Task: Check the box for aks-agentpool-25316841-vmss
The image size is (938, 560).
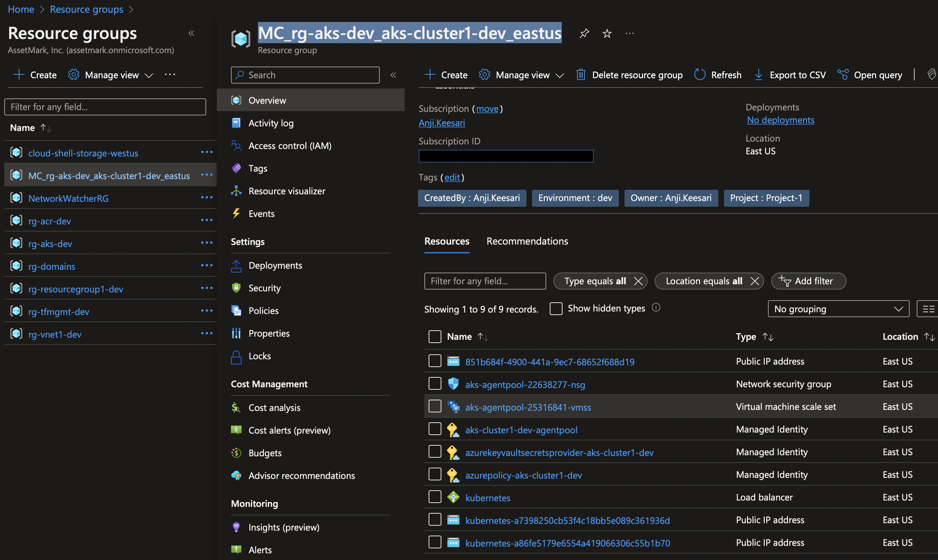Action: click(435, 406)
